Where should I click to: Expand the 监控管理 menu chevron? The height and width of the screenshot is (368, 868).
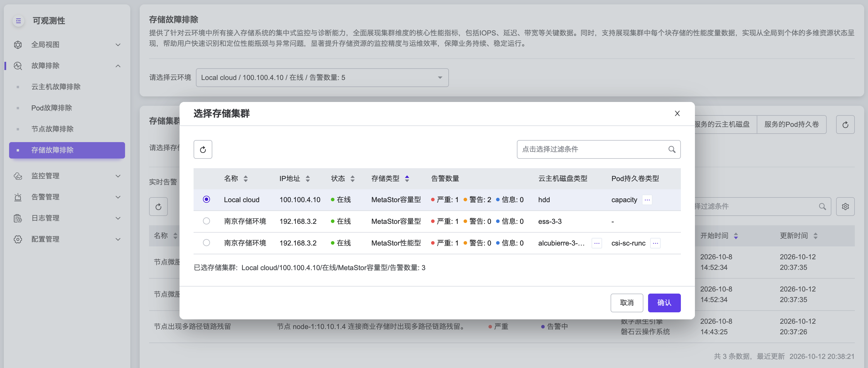click(x=118, y=176)
